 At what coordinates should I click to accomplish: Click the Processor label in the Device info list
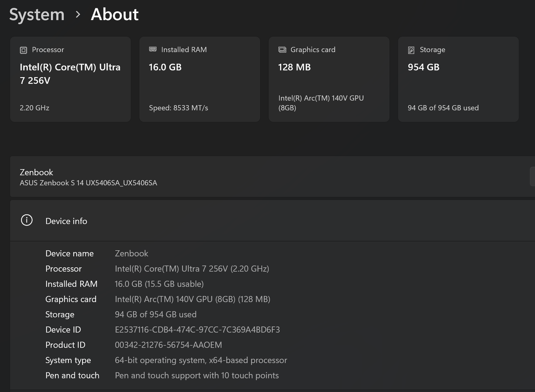(x=64, y=269)
